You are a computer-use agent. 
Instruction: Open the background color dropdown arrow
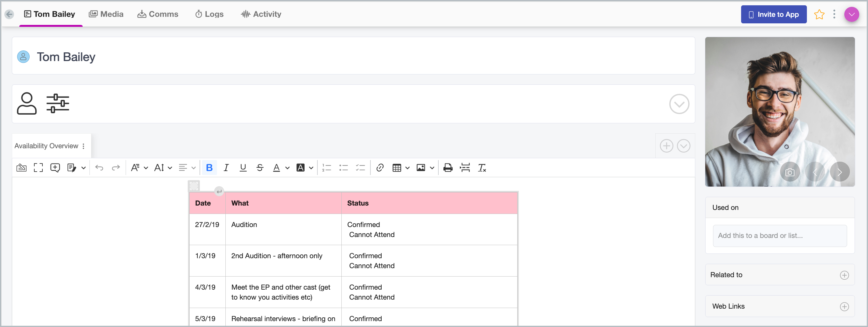(311, 168)
